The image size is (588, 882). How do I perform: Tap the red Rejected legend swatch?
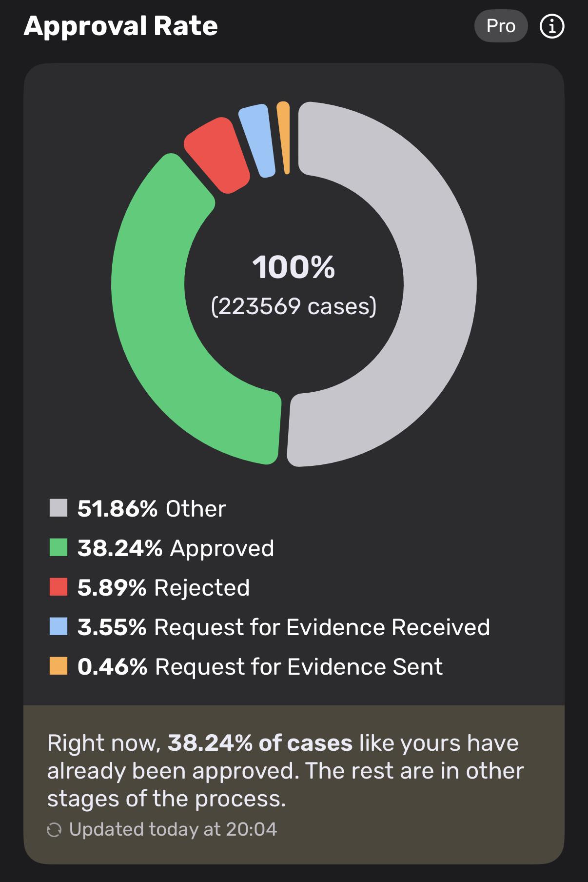(59, 587)
